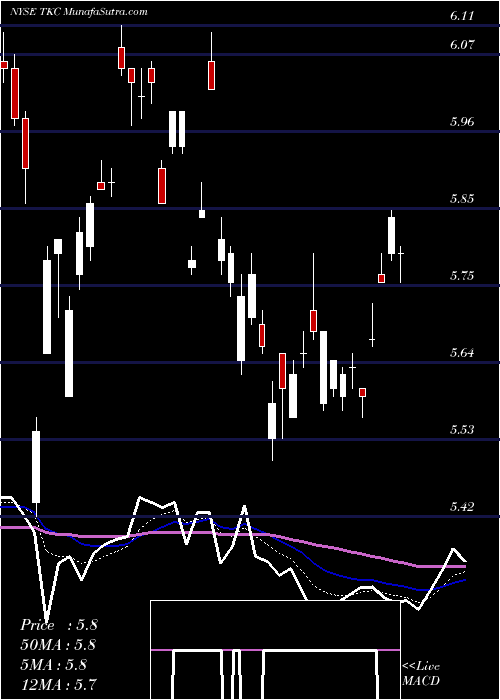Screen dimensions: 500x700
Task: Click the NYSE TKC MunafaSutra.com title text
Action: (x=79, y=11)
